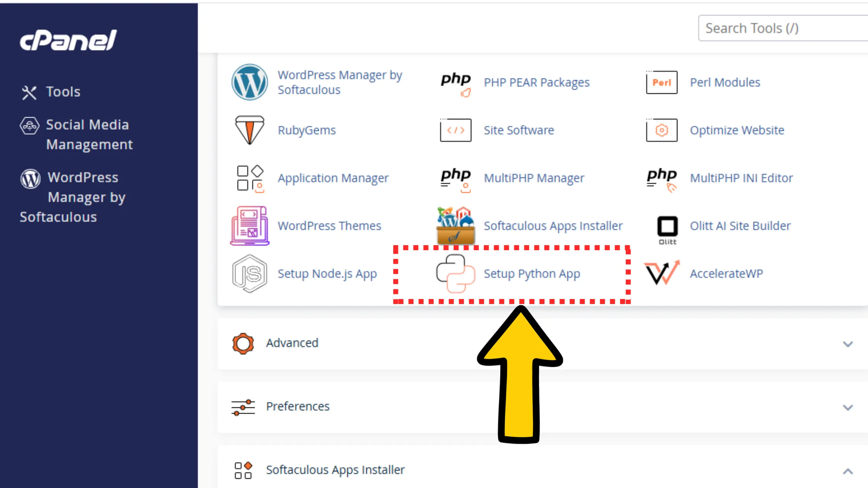This screenshot has width=868, height=488.
Task: Click the Preferences sliders icon
Action: pyautogui.click(x=243, y=407)
